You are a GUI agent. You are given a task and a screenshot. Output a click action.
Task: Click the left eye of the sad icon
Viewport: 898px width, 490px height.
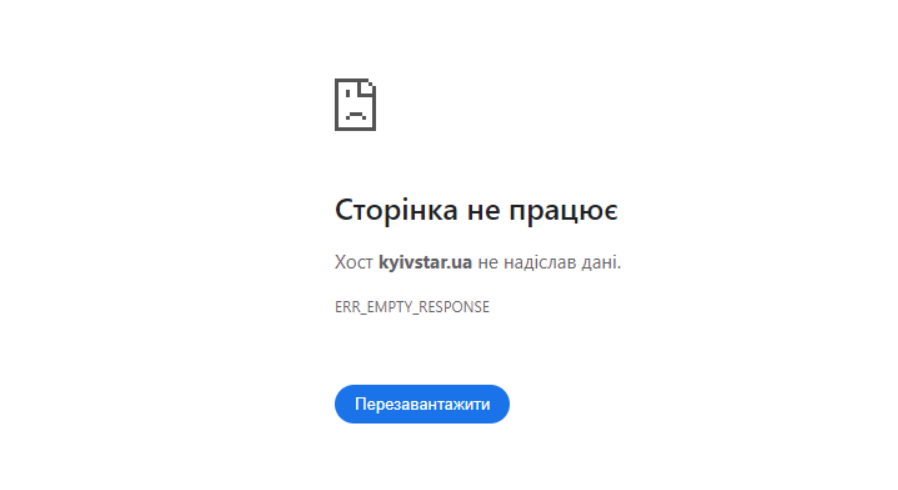pyautogui.click(x=348, y=93)
